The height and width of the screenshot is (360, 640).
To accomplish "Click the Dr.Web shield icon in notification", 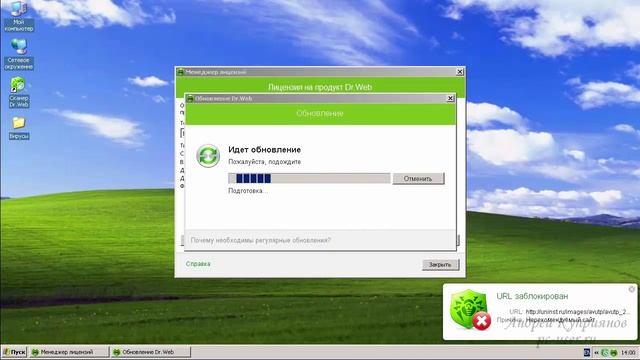I will click(x=470, y=310).
